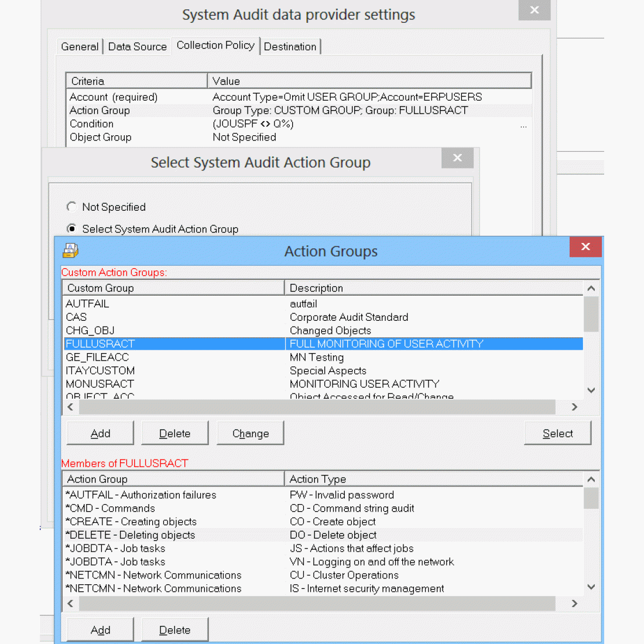Select the Not Specified radio button

click(x=71, y=207)
